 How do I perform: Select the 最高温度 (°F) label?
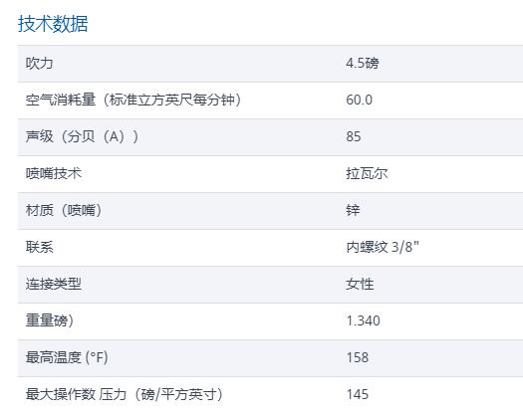67,357
